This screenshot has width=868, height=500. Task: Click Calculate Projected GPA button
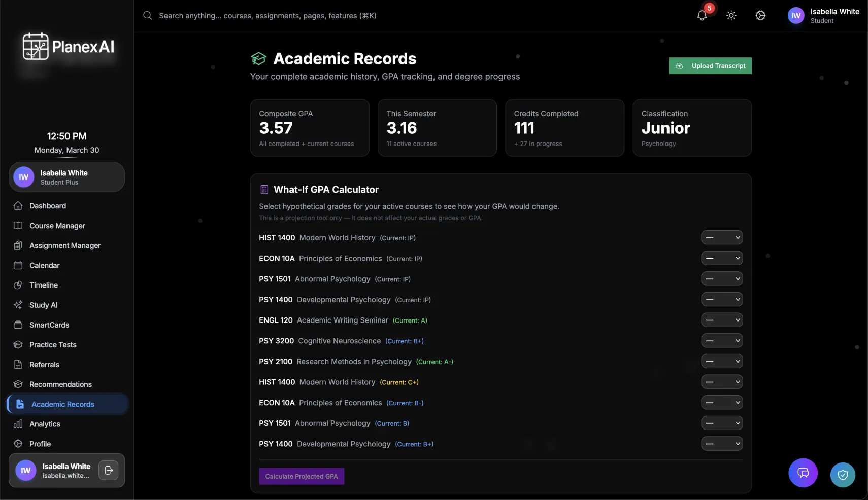302,476
